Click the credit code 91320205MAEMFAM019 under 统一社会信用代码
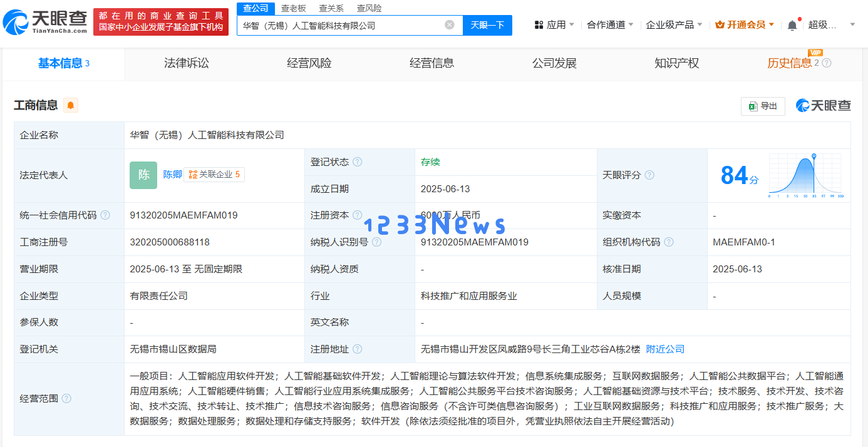The height and width of the screenshot is (447, 868). [183, 215]
